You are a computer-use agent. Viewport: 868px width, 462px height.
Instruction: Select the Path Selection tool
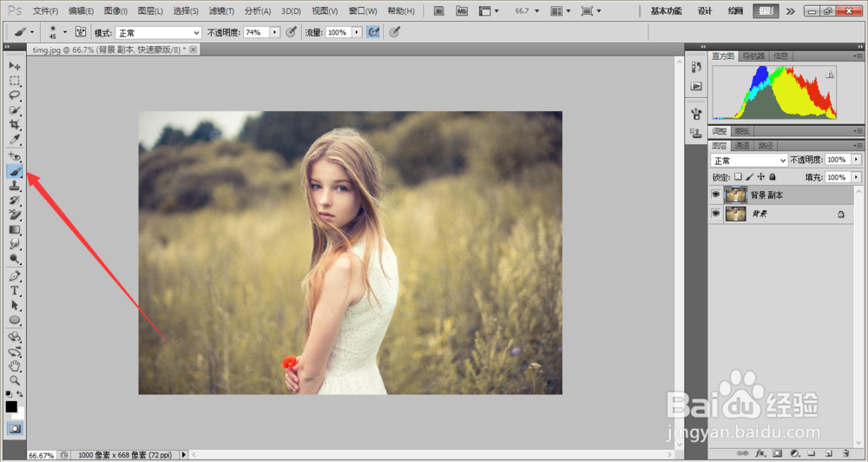tap(15, 305)
